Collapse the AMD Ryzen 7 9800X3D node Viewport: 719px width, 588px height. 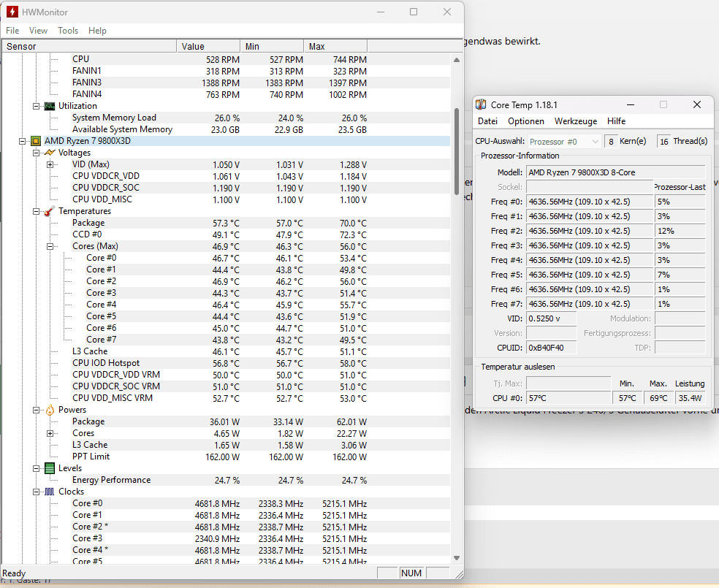pos(22,141)
